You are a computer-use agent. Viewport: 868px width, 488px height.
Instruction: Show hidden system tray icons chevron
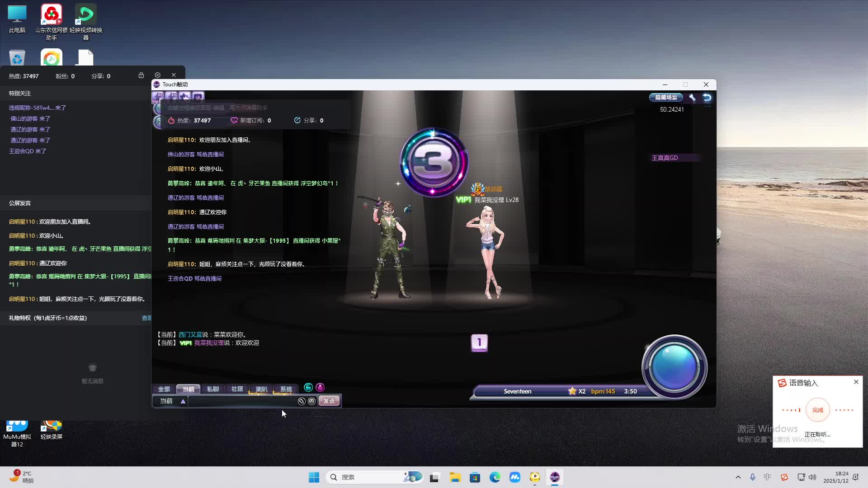738,477
